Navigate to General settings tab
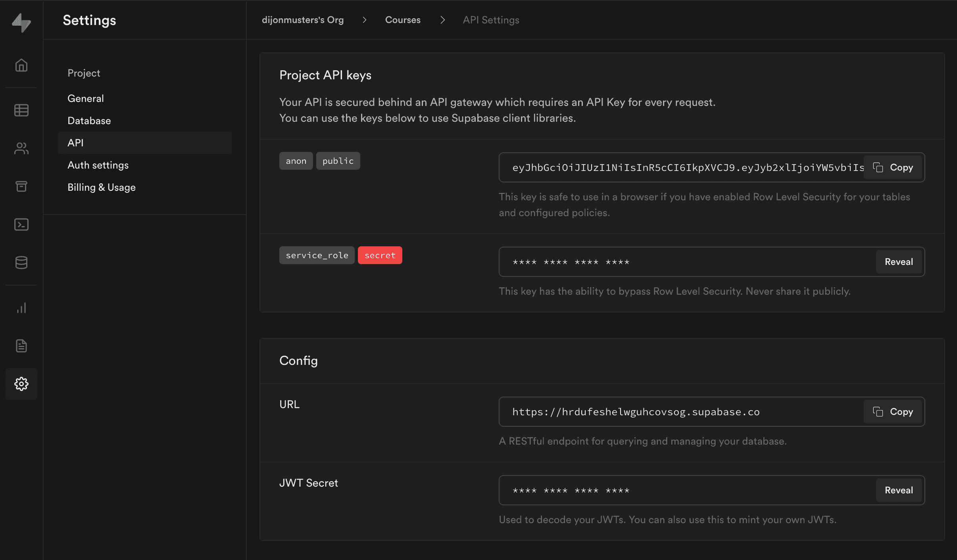This screenshot has width=957, height=560. pos(85,98)
